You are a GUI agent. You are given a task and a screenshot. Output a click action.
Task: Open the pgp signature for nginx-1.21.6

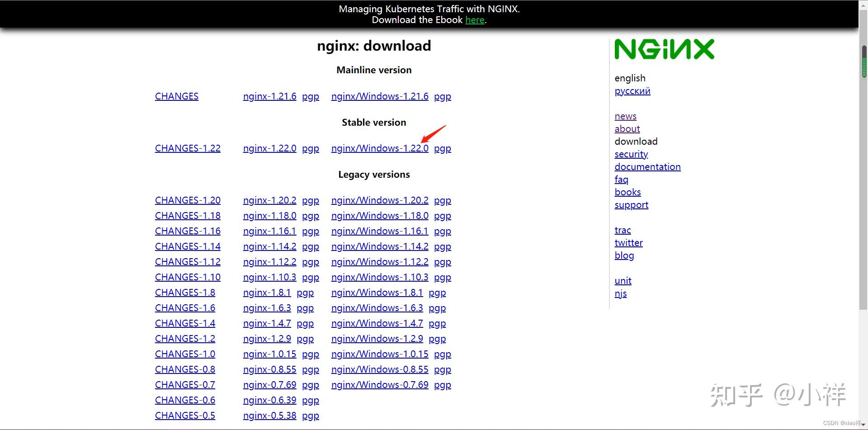pyautogui.click(x=311, y=96)
